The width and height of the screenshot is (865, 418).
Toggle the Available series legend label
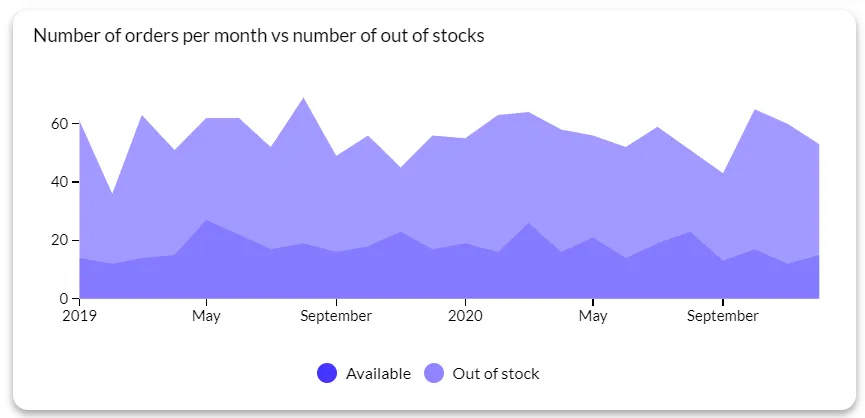click(378, 373)
